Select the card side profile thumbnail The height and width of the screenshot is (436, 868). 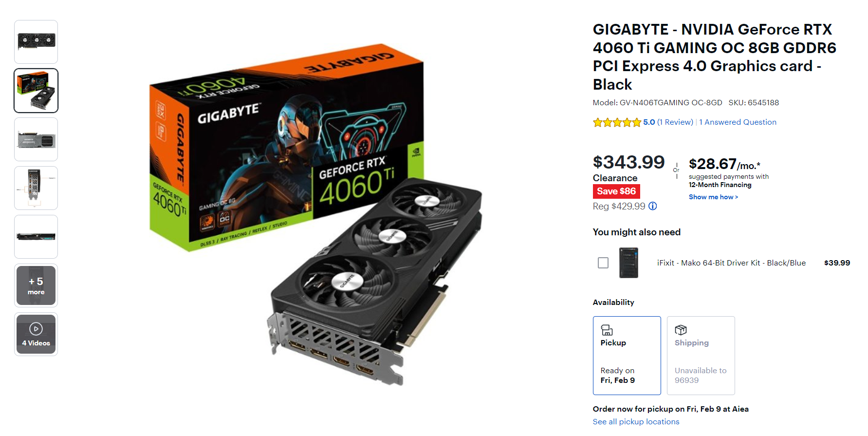click(x=36, y=237)
